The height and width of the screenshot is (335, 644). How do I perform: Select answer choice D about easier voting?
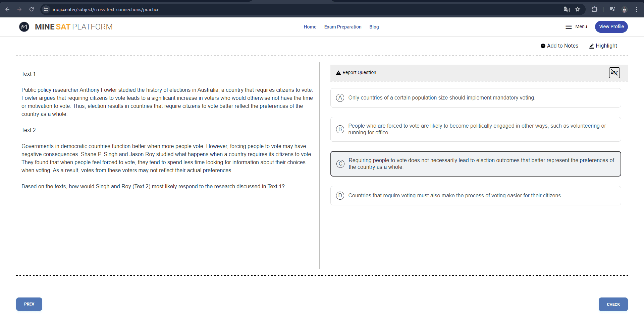click(476, 195)
